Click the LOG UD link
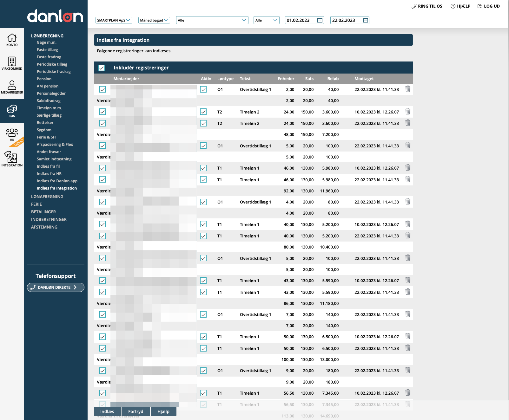 click(x=489, y=6)
